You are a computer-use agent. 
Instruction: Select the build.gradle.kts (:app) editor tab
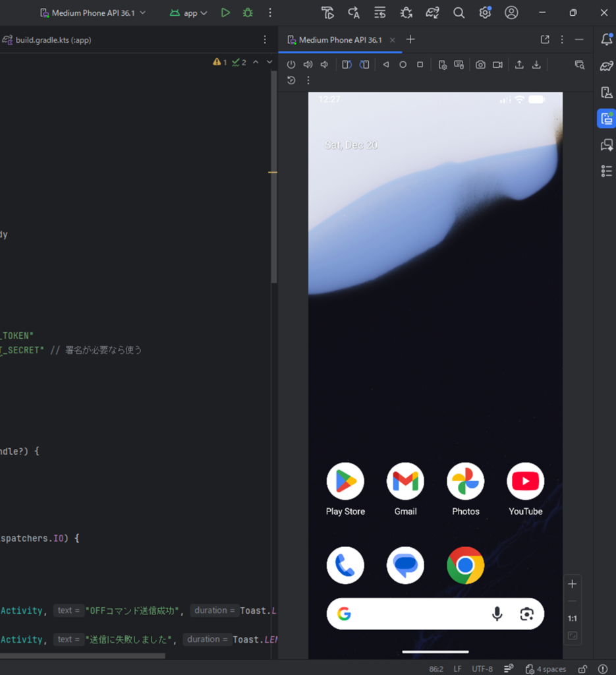tap(53, 40)
